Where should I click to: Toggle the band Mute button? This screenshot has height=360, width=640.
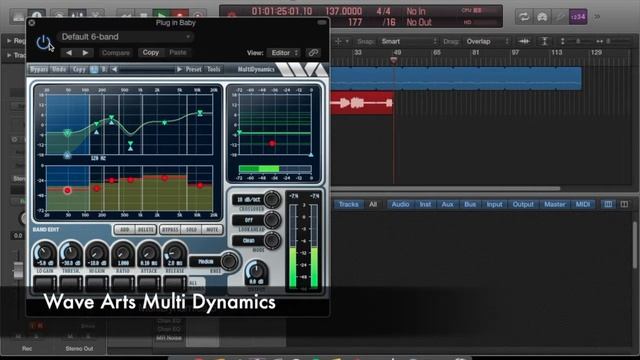[x=212, y=230]
